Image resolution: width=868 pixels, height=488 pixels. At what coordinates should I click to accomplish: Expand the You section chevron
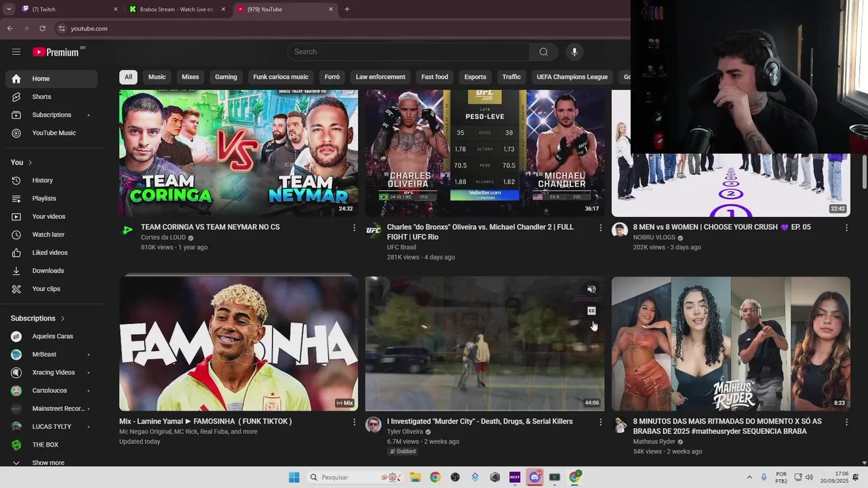(30, 163)
